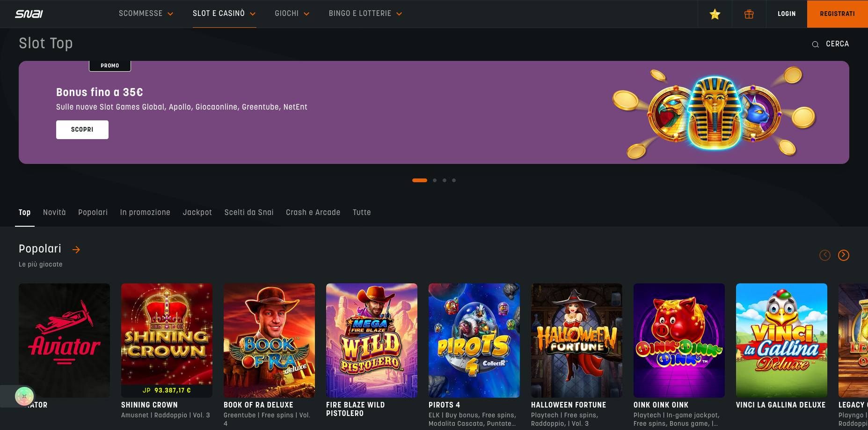868x430 pixels.
Task: Select the Crash e Arcade tab
Action: [x=313, y=213]
